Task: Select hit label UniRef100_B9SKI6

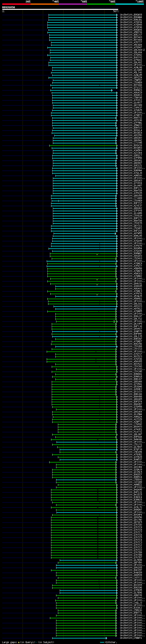Action: point(131,146)
